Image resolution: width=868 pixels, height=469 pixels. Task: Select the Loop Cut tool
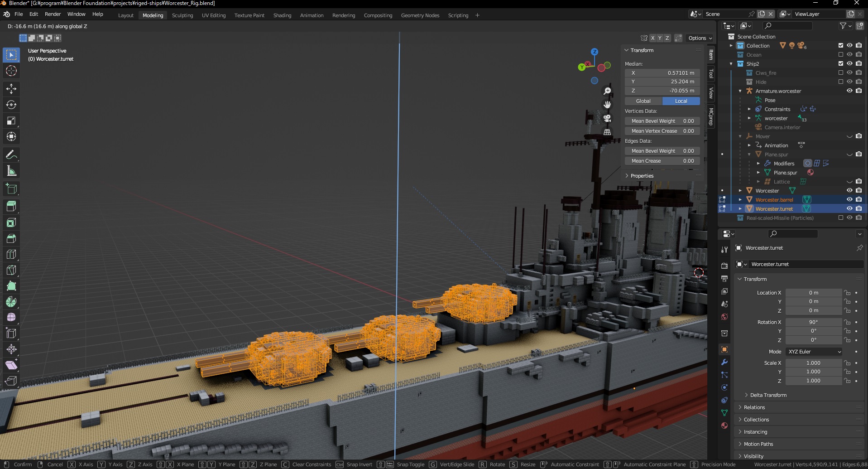pos(11,254)
